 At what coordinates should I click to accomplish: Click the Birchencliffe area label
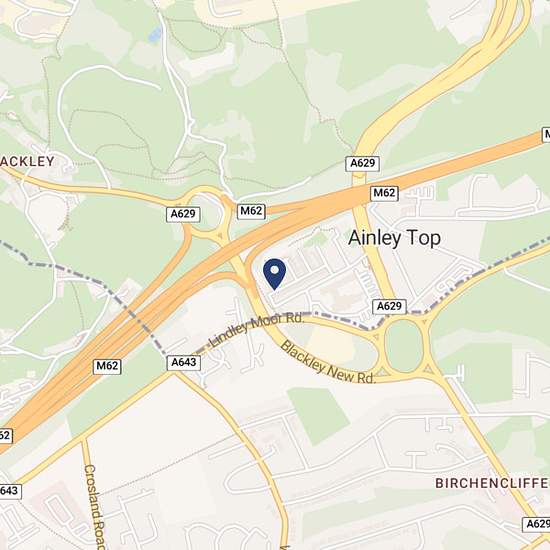pos(492,483)
